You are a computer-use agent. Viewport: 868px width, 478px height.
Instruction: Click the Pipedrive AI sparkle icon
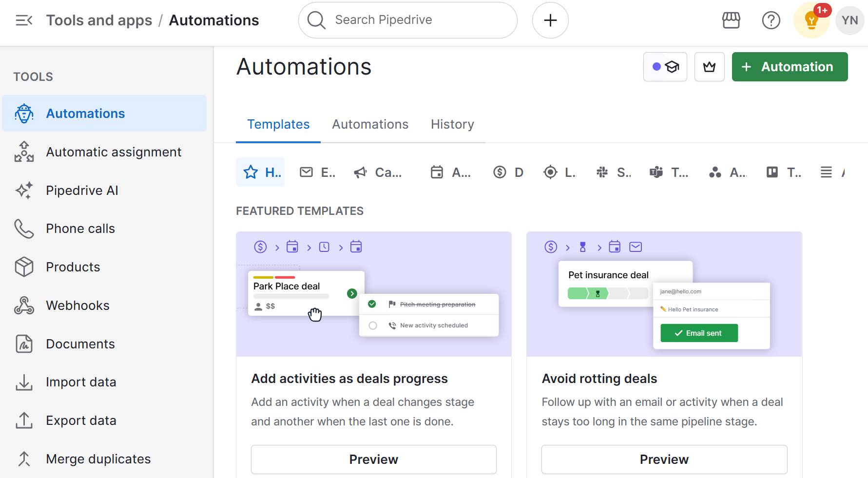[24, 191]
